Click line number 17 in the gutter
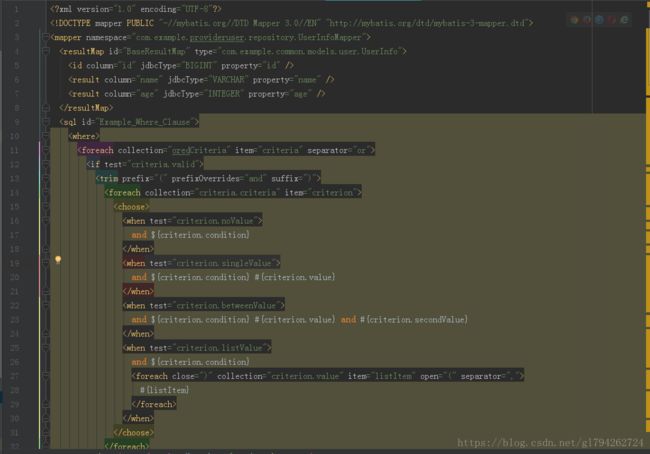 click(15, 235)
